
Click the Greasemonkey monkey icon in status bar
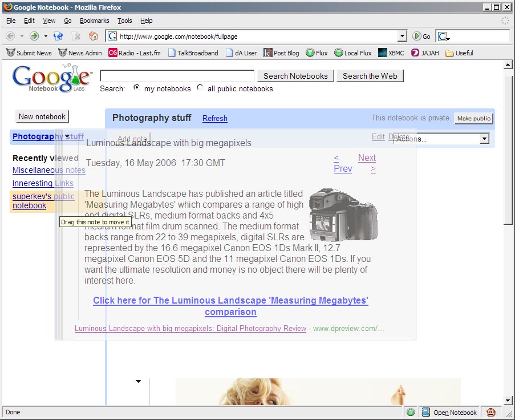tap(490, 412)
